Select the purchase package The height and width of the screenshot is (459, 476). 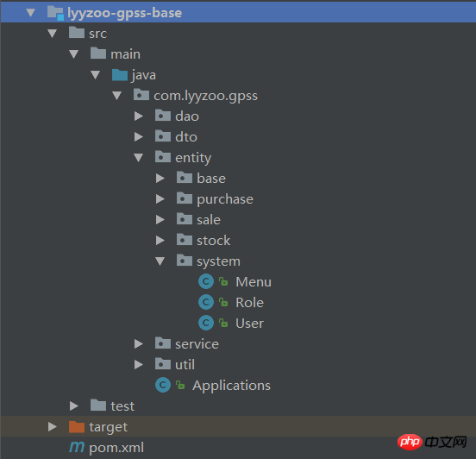(225, 199)
